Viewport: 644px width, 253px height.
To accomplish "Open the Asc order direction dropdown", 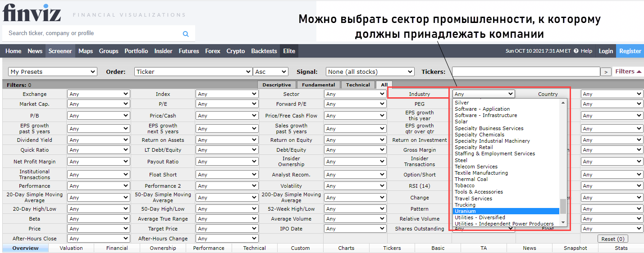I will [270, 72].
